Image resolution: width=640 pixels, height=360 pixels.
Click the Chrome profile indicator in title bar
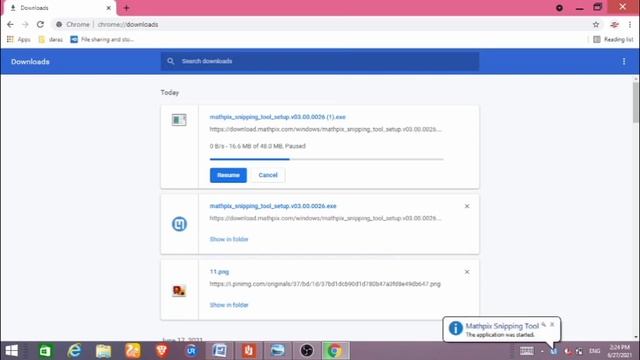pyautogui.click(x=559, y=8)
